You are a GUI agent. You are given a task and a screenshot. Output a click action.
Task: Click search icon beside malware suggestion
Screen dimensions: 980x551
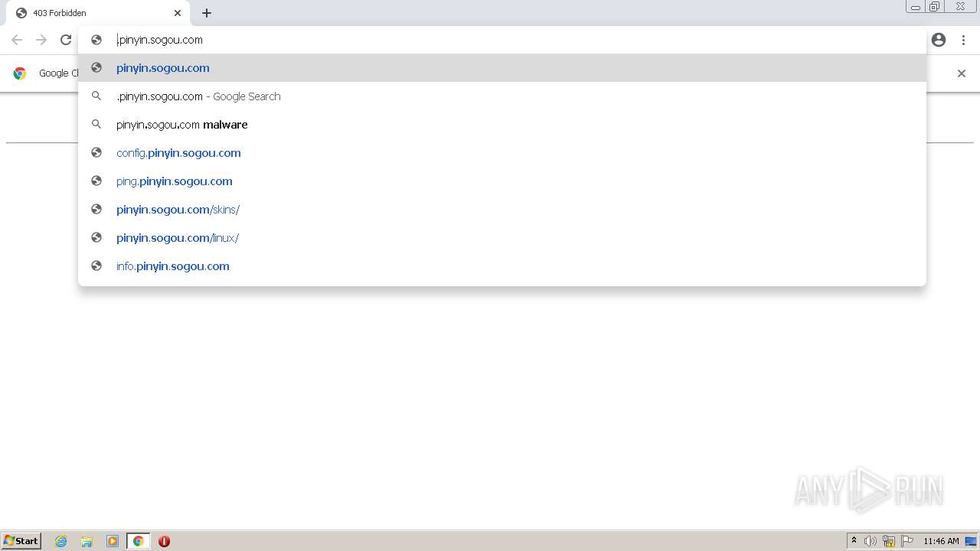tap(96, 125)
